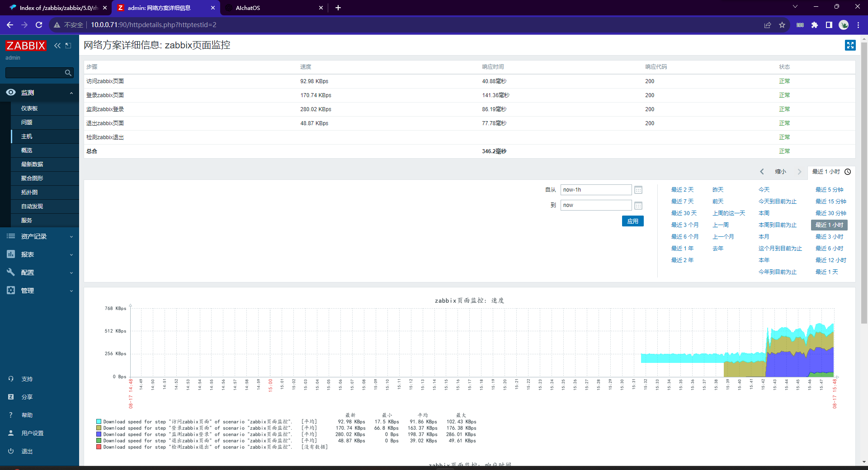The image size is (868, 470).
Task: Open the browser tab search dropdown
Action: click(x=795, y=6)
